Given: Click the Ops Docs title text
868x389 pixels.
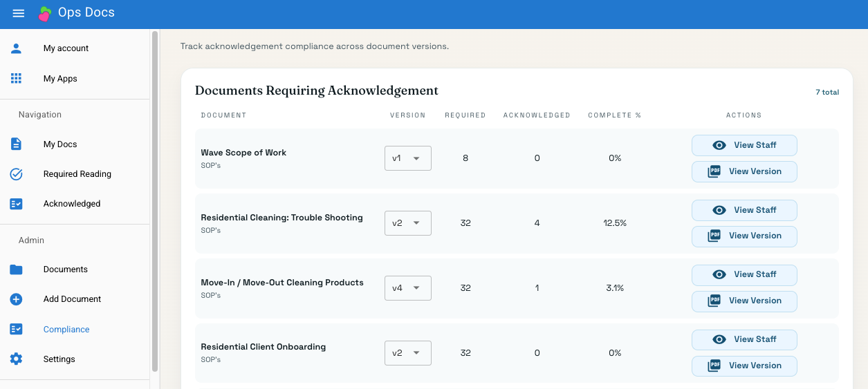Looking at the screenshot, I should 86,13.
